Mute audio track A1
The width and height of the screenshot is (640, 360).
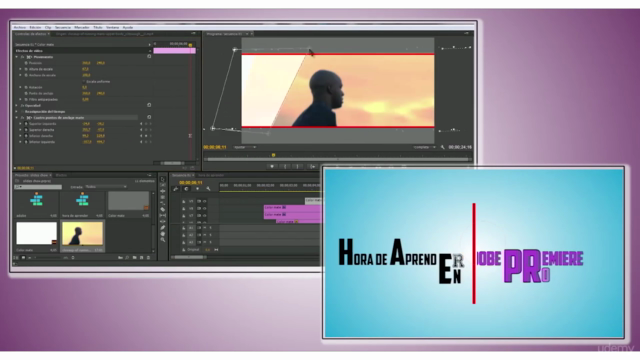(205, 228)
